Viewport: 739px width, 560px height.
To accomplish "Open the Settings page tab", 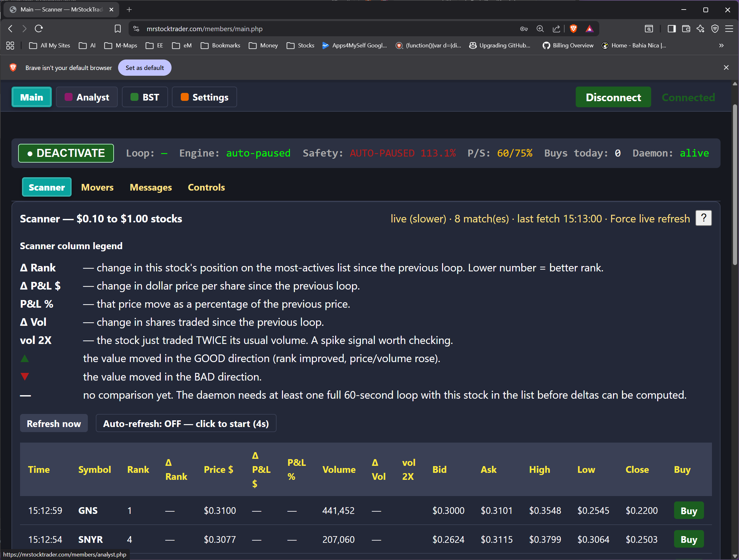I will pyautogui.click(x=204, y=97).
